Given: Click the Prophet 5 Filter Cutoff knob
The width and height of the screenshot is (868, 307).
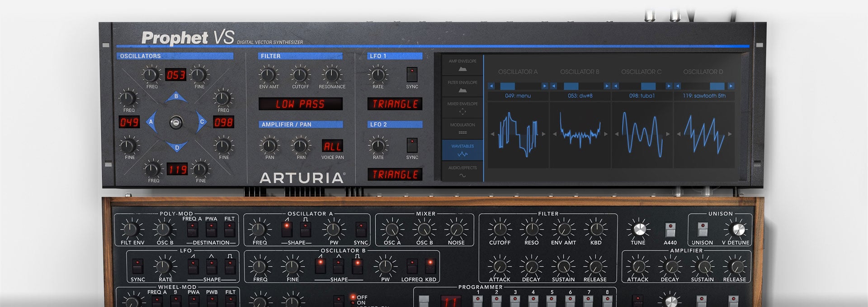Looking at the screenshot, I should [500, 230].
